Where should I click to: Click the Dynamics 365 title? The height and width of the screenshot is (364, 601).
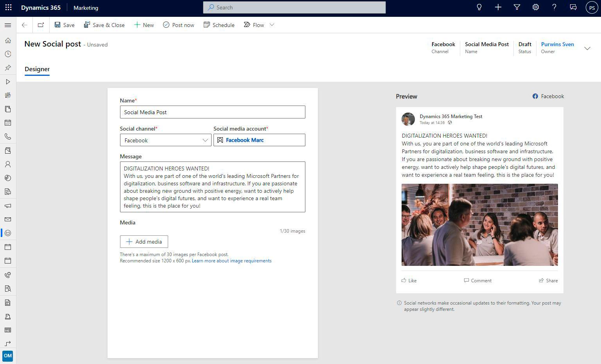tap(41, 8)
